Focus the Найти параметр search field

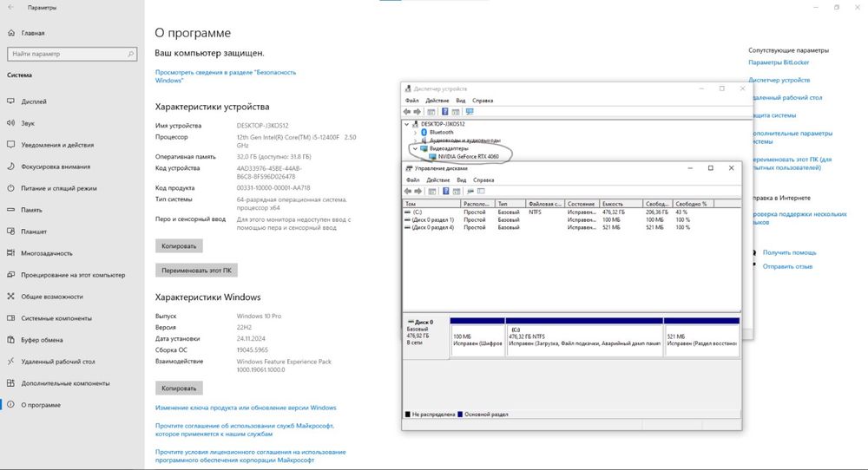click(72, 54)
